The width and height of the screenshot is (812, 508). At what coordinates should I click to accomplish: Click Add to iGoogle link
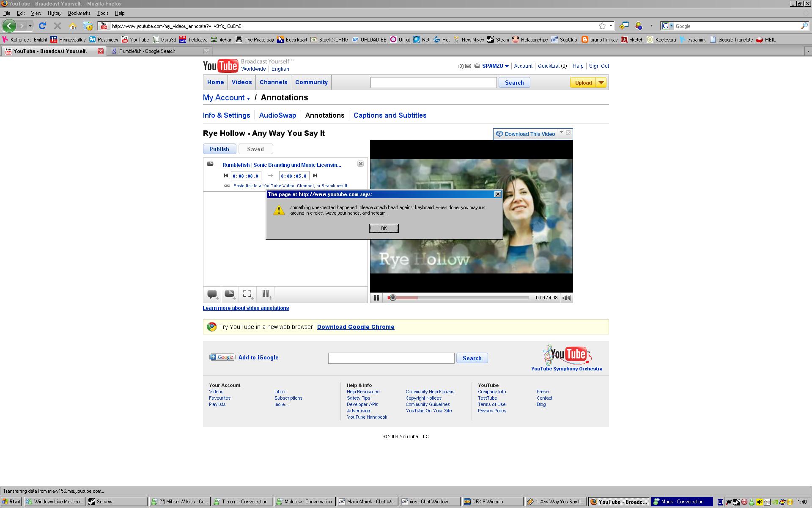click(x=258, y=357)
